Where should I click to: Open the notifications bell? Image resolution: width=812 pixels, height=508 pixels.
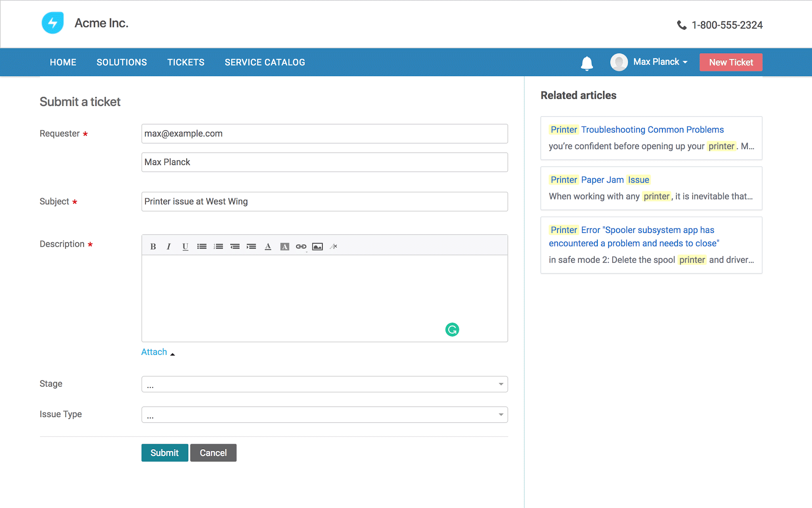(x=587, y=63)
